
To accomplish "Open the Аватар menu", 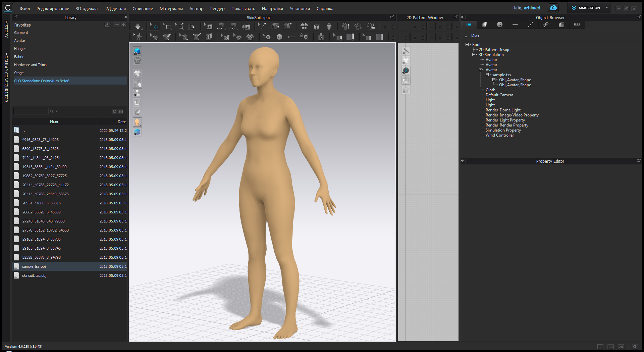I will coord(196,8).
